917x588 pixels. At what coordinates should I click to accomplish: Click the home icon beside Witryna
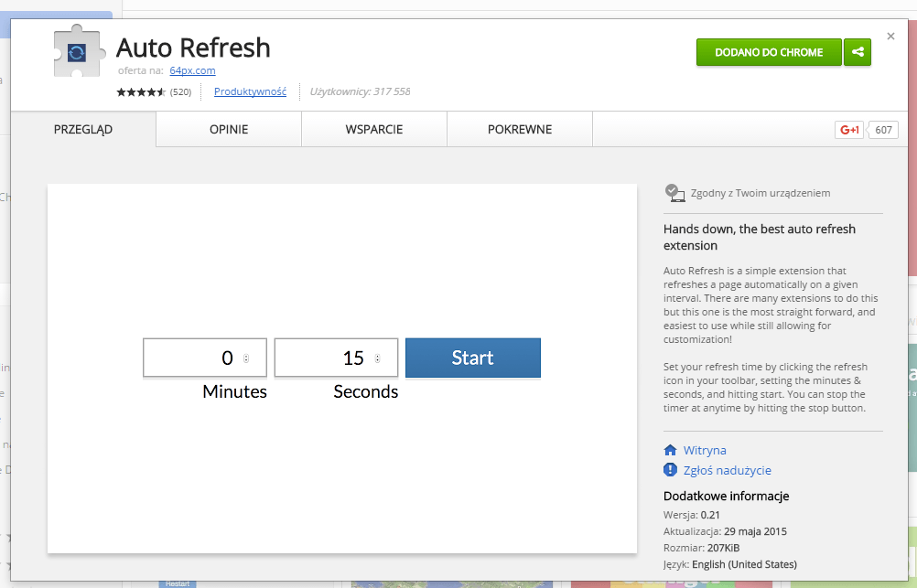coord(670,450)
